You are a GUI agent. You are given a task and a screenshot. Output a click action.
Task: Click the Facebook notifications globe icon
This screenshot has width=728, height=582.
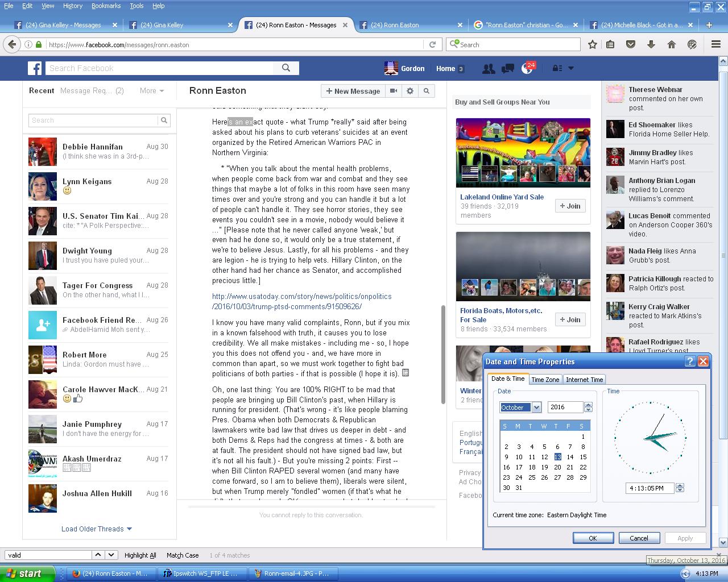tap(527, 68)
